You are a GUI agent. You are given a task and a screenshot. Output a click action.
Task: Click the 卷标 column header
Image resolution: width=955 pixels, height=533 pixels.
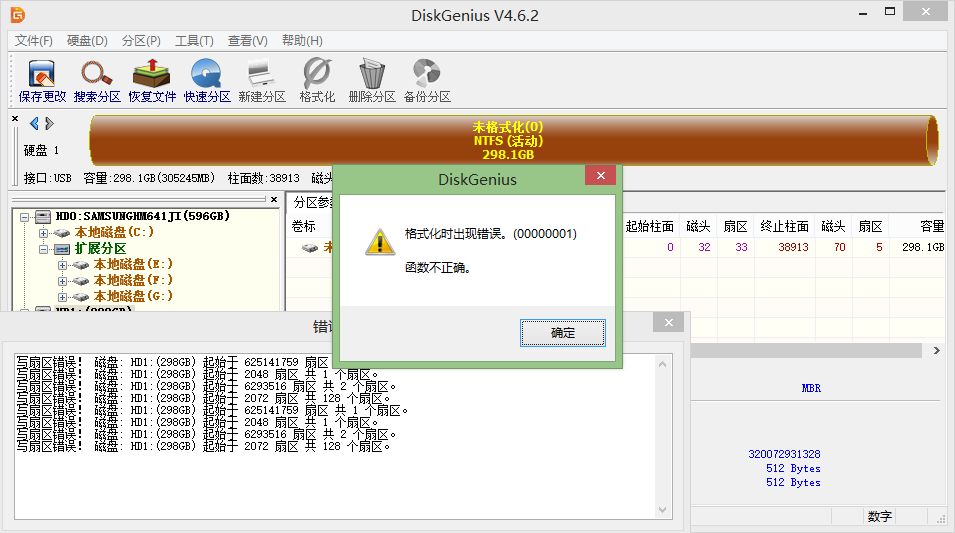coord(303,227)
